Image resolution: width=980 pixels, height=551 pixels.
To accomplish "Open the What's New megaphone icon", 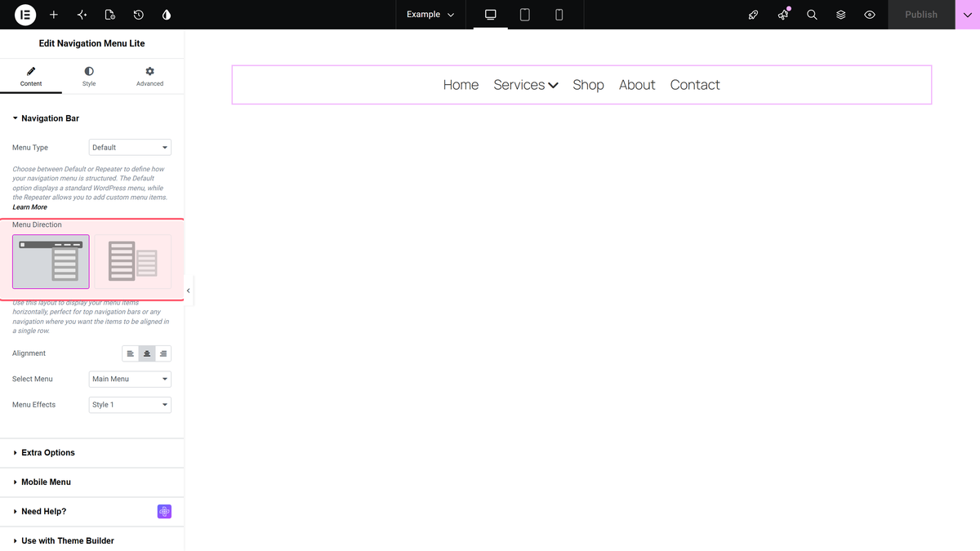I will pyautogui.click(x=783, y=15).
